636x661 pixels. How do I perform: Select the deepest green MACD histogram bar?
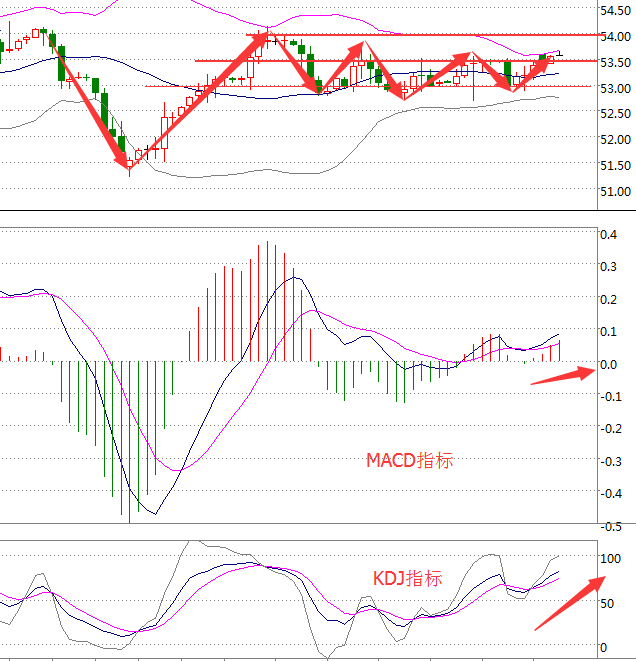coord(129,440)
